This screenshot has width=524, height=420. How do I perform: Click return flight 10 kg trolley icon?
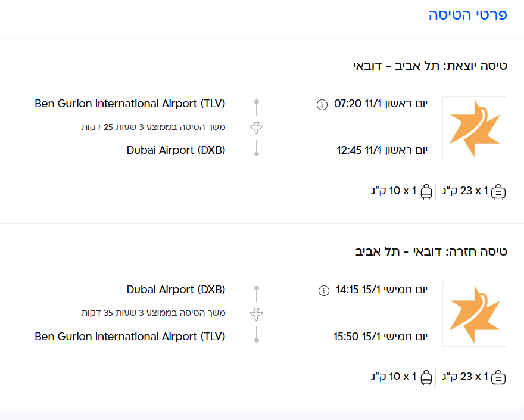coord(426,378)
